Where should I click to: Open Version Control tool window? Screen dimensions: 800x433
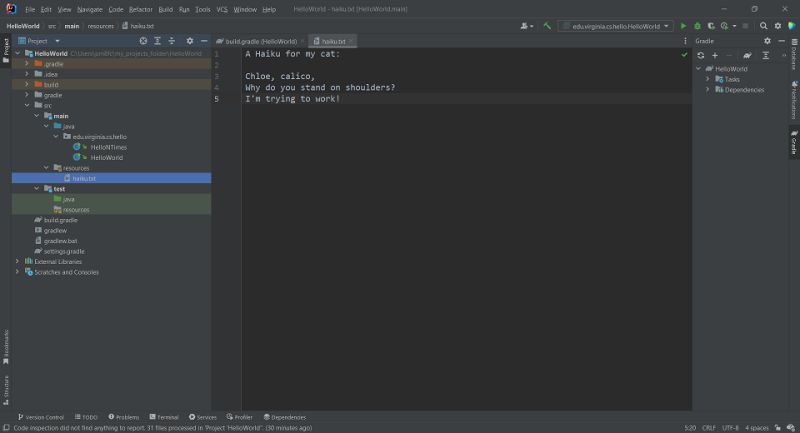tap(41, 417)
